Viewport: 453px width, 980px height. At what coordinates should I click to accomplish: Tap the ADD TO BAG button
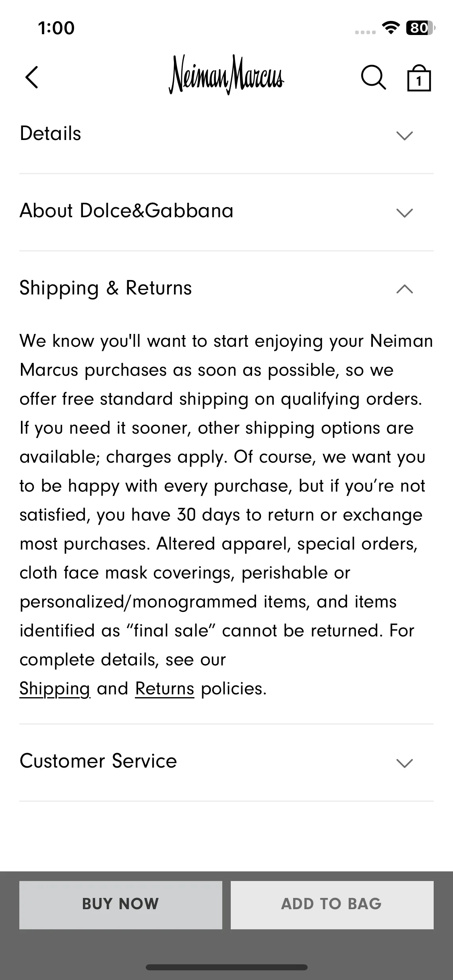332,905
